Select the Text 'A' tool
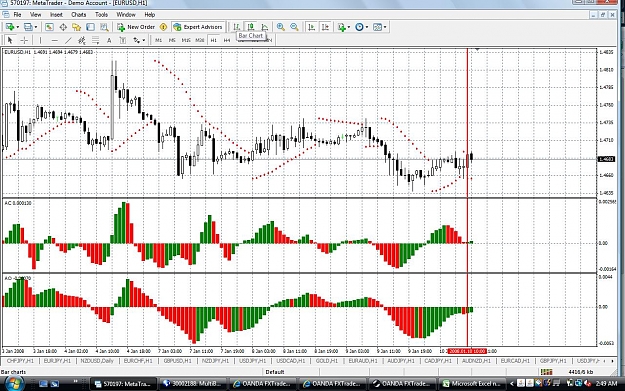 click(x=109, y=40)
